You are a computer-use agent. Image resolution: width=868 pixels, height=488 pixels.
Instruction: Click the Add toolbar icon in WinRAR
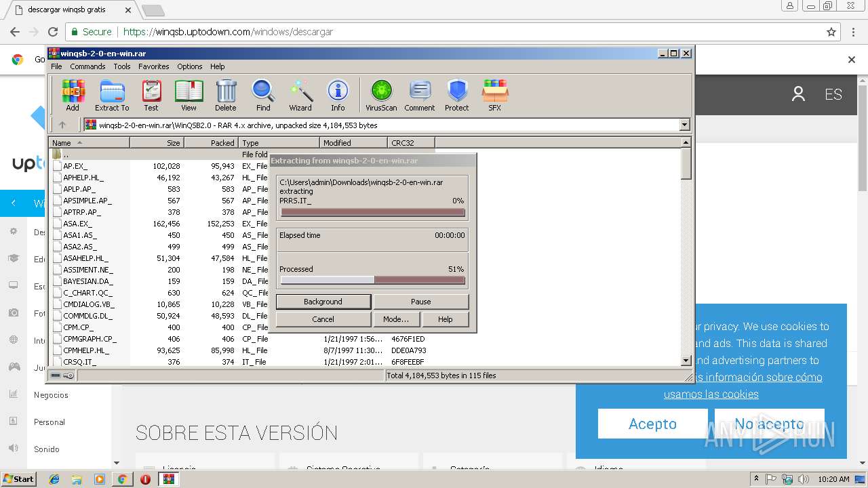point(73,95)
